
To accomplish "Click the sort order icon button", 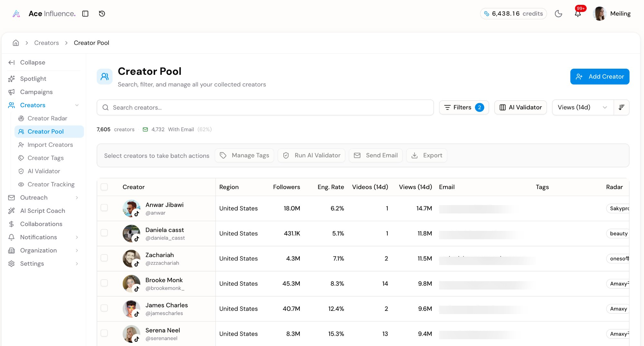I will (621, 107).
